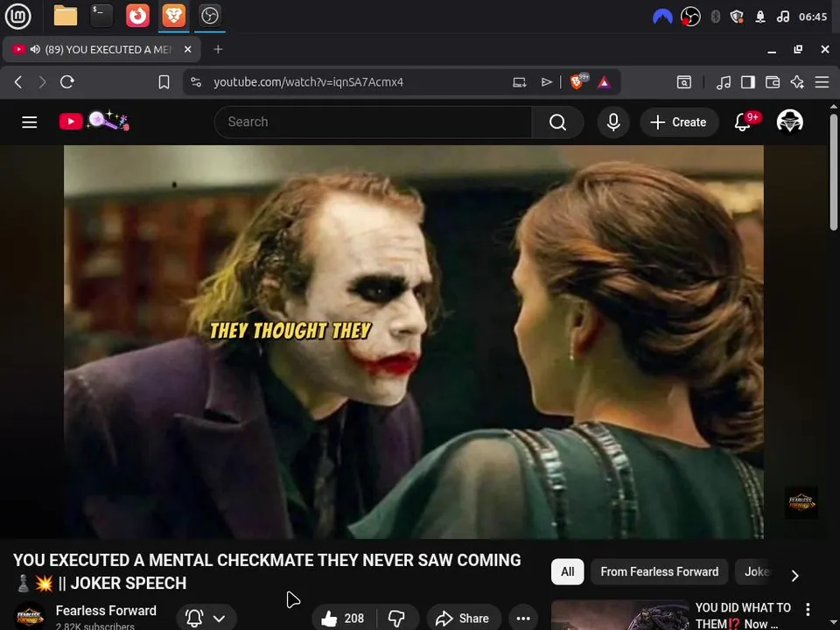The width and height of the screenshot is (840, 630).
Task: Open the Bluetooth tray icon
Action: (715, 17)
